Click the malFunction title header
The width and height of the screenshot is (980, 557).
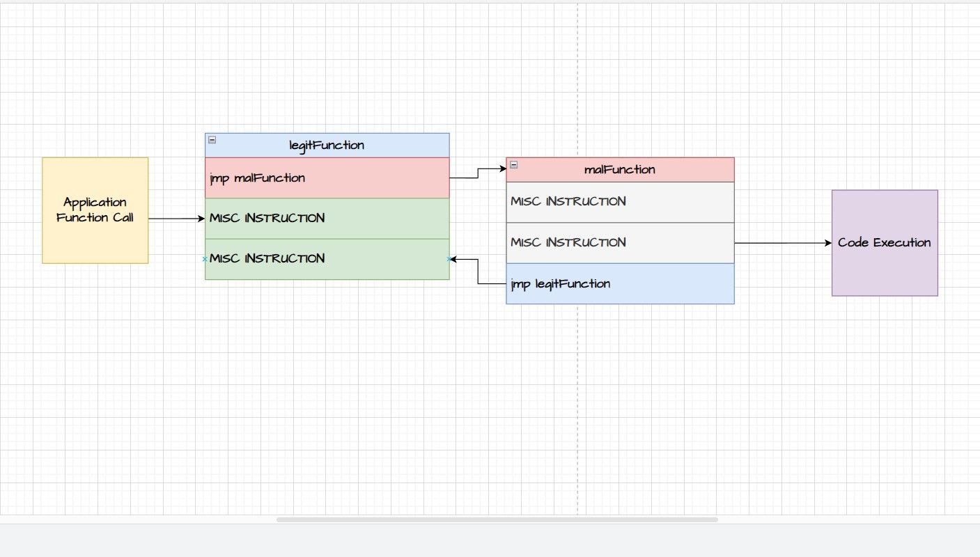pos(620,170)
